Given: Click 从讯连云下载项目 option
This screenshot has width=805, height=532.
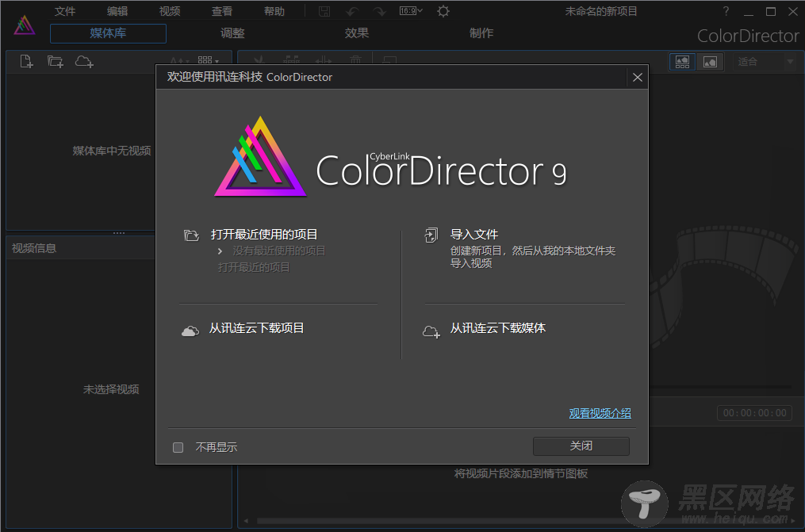Looking at the screenshot, I should pos(256,327).
